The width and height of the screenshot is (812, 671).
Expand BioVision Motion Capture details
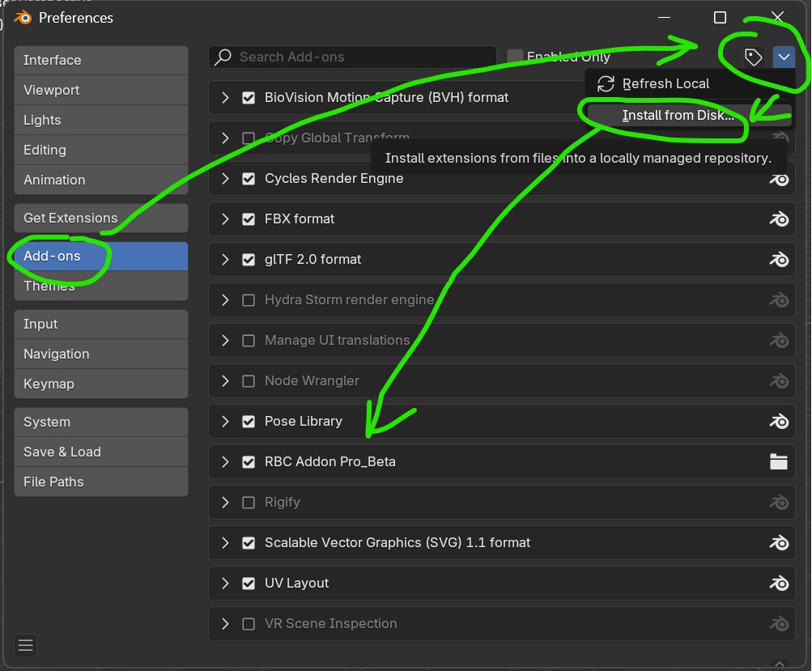point(225,98)
